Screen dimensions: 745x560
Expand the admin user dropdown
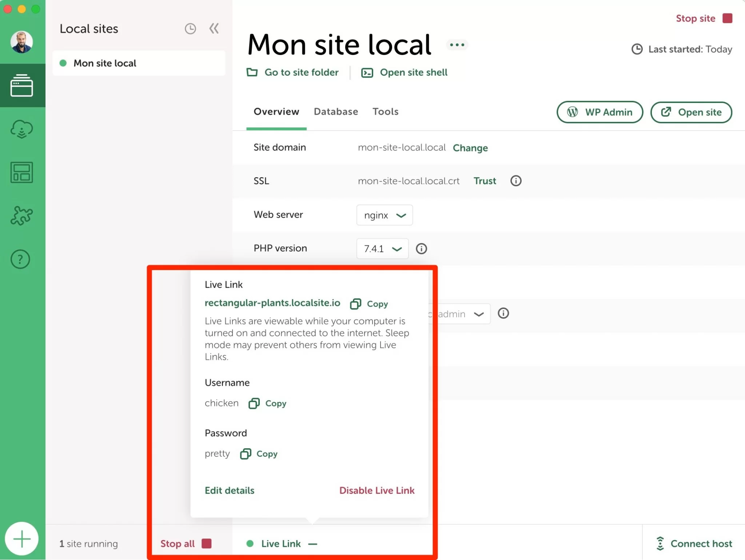click(x=460, y=314)
